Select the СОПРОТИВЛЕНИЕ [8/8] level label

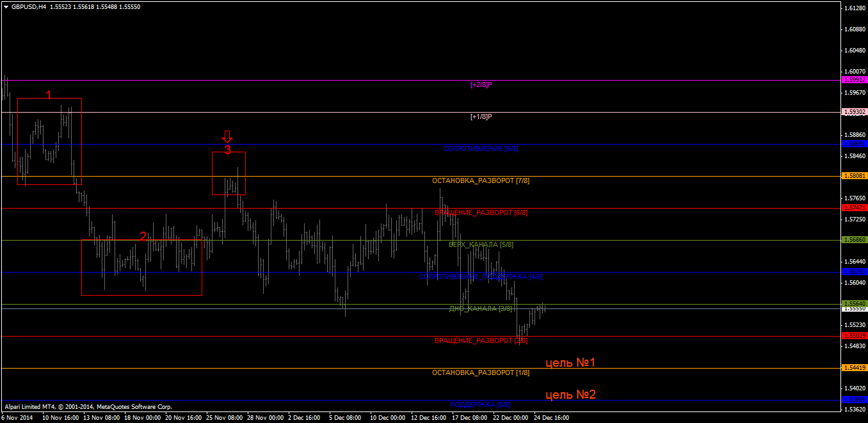[x=481, y=148]
